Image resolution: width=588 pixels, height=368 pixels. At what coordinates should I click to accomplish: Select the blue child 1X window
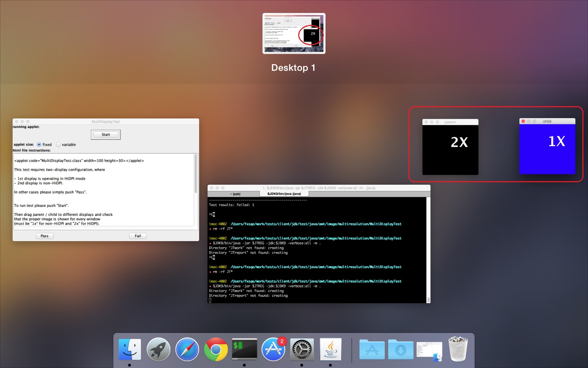click(x=547, y=149)
